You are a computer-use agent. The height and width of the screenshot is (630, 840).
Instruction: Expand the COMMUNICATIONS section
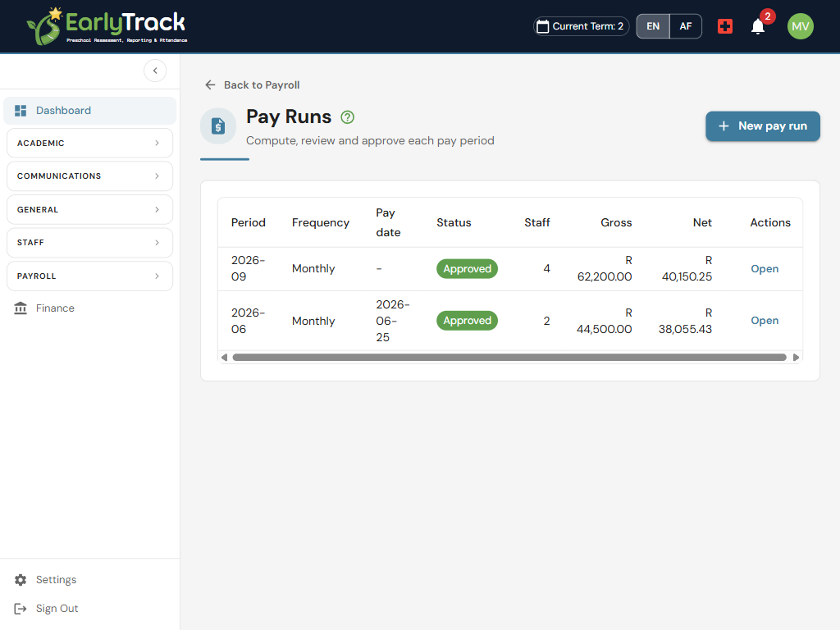point(90,176)
